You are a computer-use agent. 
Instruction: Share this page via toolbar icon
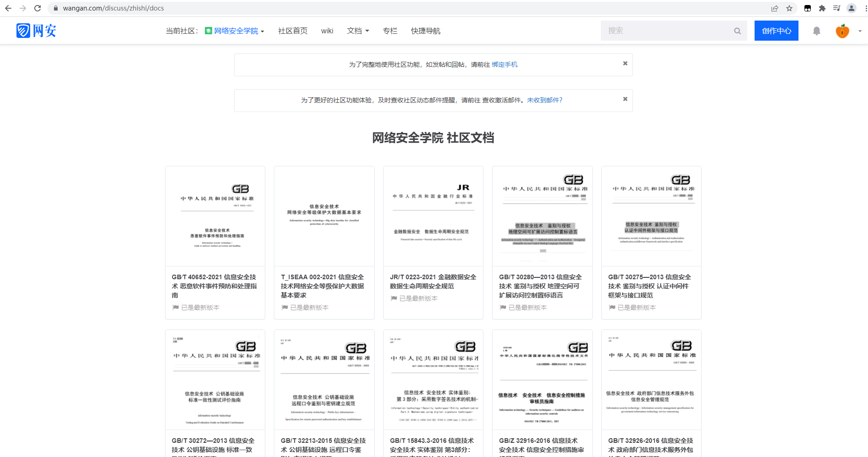775,8
